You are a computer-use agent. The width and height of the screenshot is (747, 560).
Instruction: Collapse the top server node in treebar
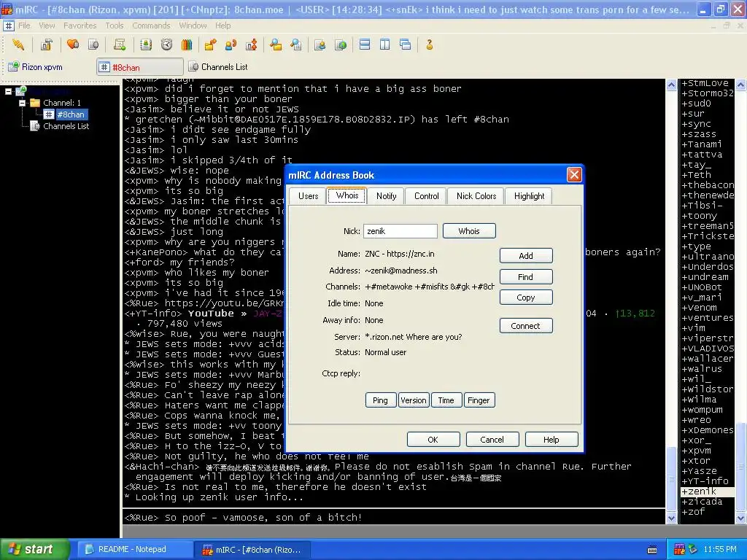8,91
